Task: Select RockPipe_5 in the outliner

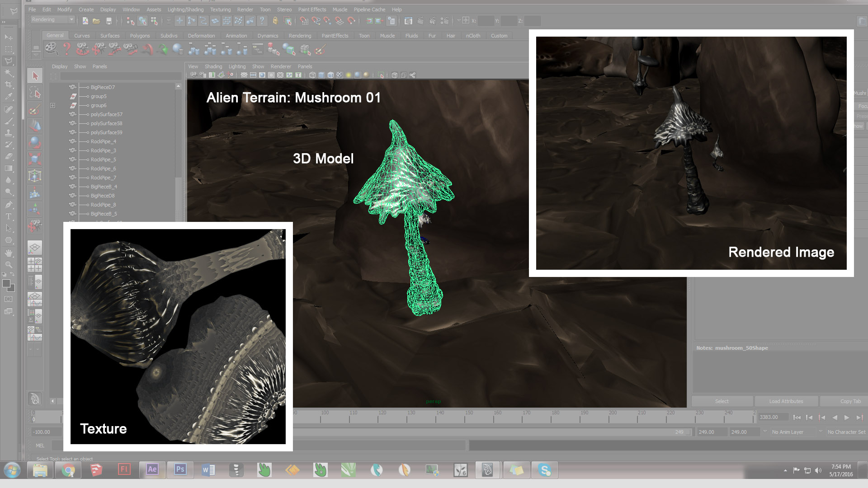Action: [103, 160]
